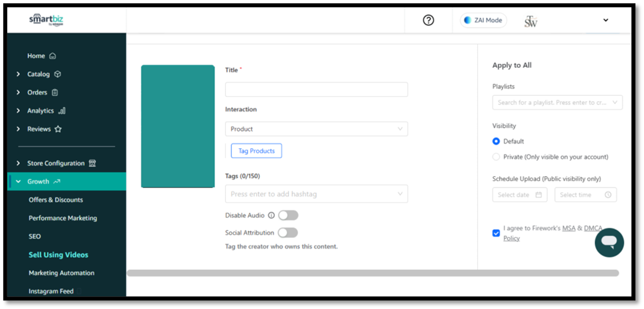Click the horizontal scrollbar
Image resolution: width=644 pixels, height=309 pixels.
pos(372,273)
